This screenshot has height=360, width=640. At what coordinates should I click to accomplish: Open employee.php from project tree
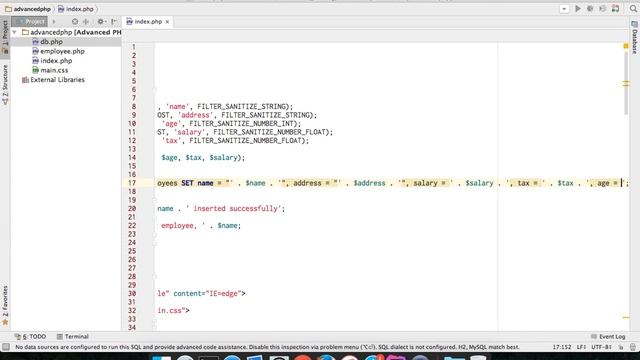click(62, 51)
